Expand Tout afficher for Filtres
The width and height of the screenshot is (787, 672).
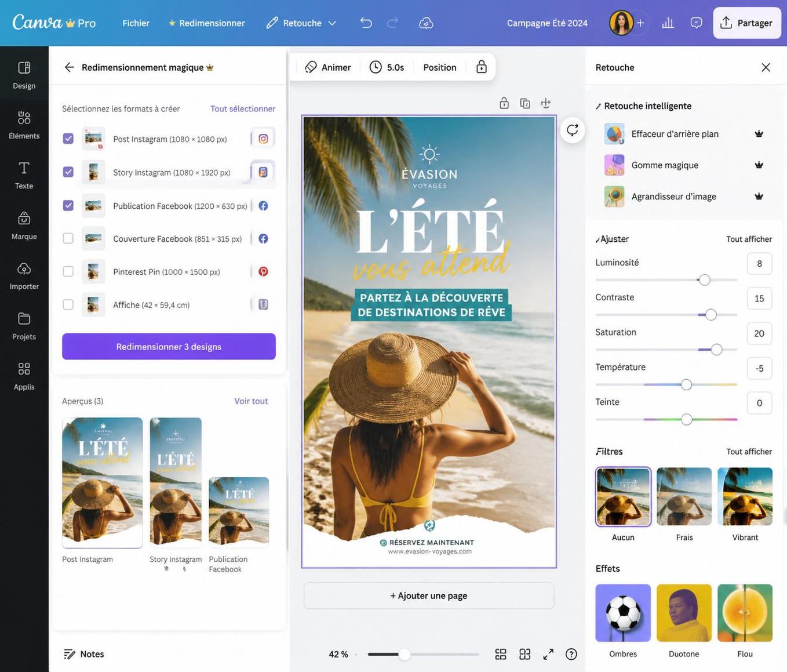pos(748,451)
